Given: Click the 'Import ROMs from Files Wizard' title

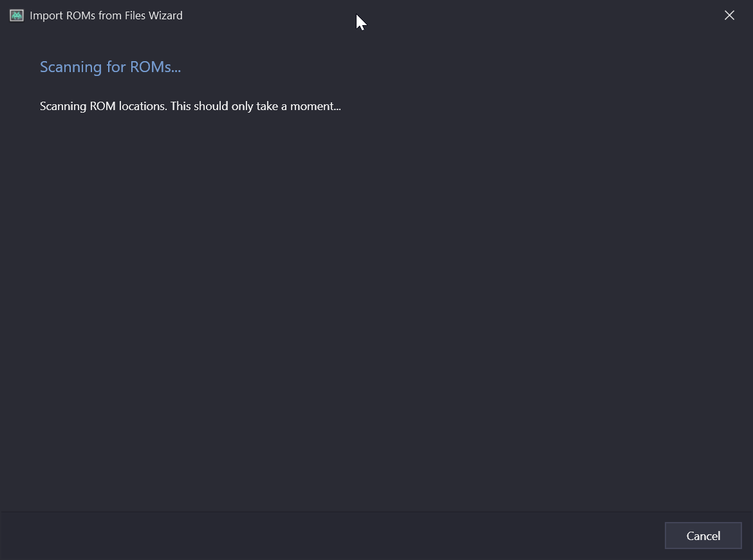Looking at the screenshot, I should (106, 15).
